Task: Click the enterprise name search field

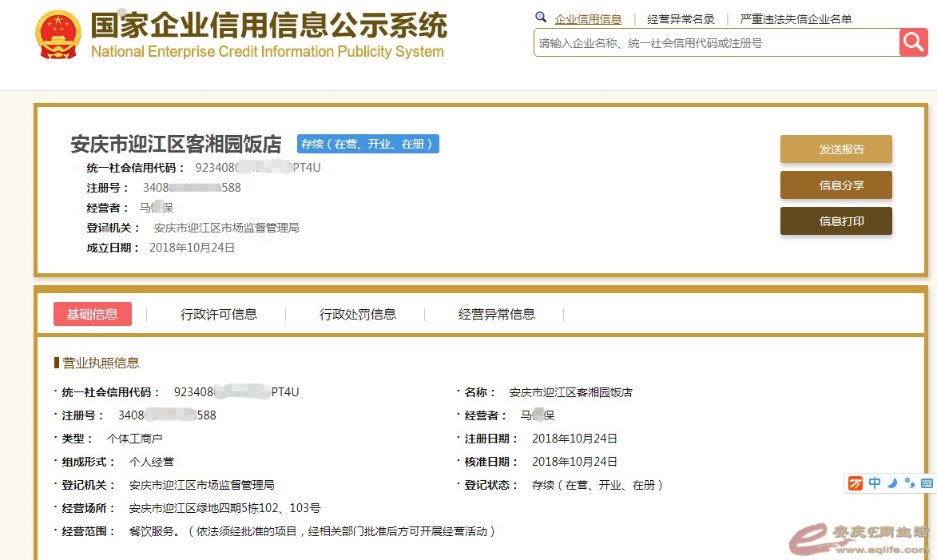Action: [x=715, y=43]
